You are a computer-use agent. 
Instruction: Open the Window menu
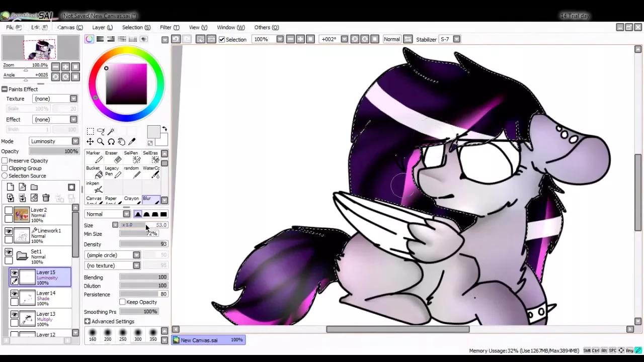230,27
